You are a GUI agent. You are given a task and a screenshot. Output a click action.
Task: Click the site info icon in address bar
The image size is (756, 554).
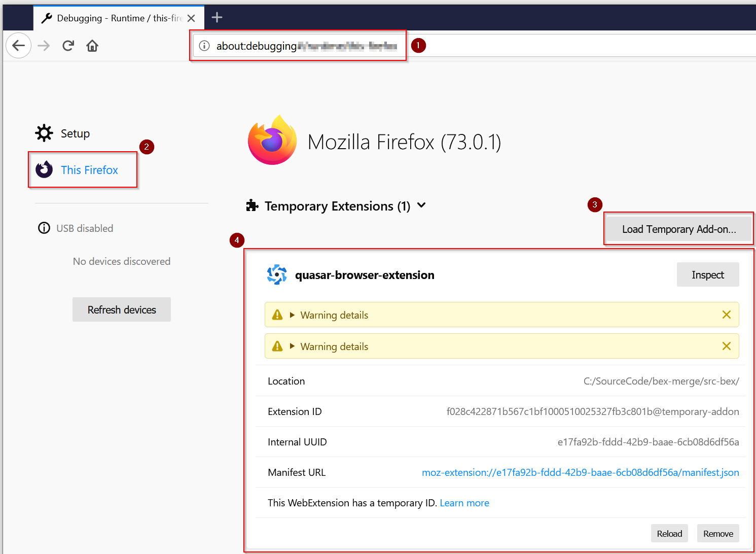coord(204,46)
